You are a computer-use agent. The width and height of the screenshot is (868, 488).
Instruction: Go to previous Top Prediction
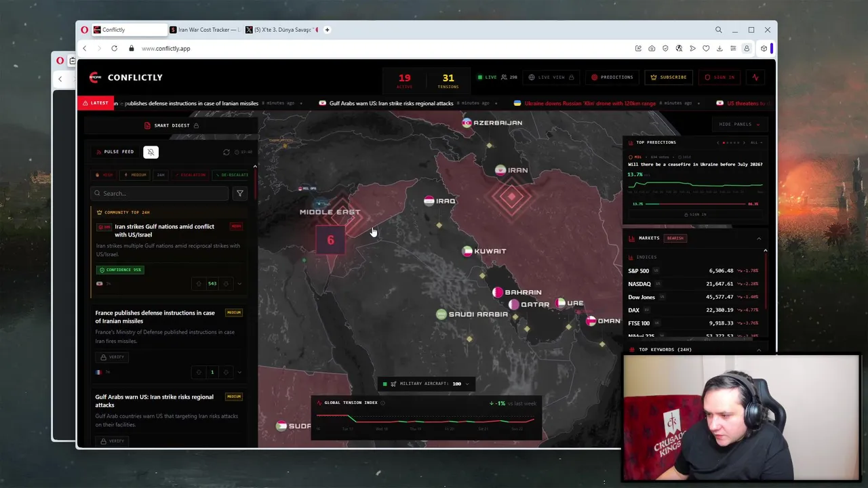point(718,143)
